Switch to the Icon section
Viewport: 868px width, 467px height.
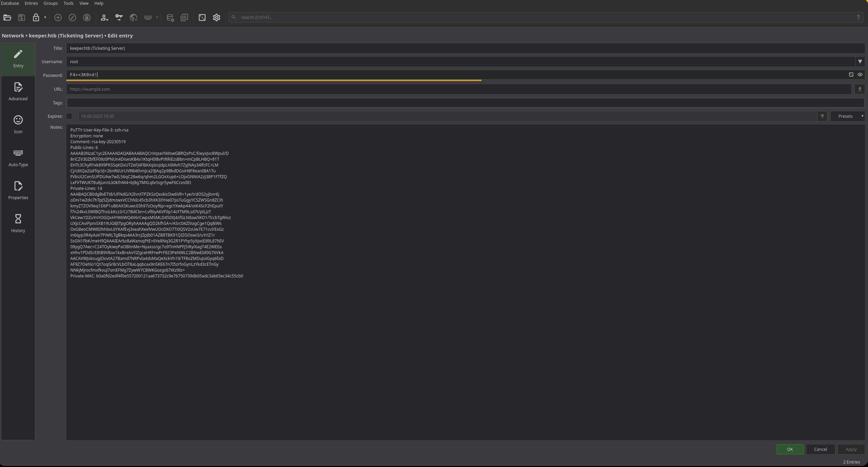tap(18, 125)
